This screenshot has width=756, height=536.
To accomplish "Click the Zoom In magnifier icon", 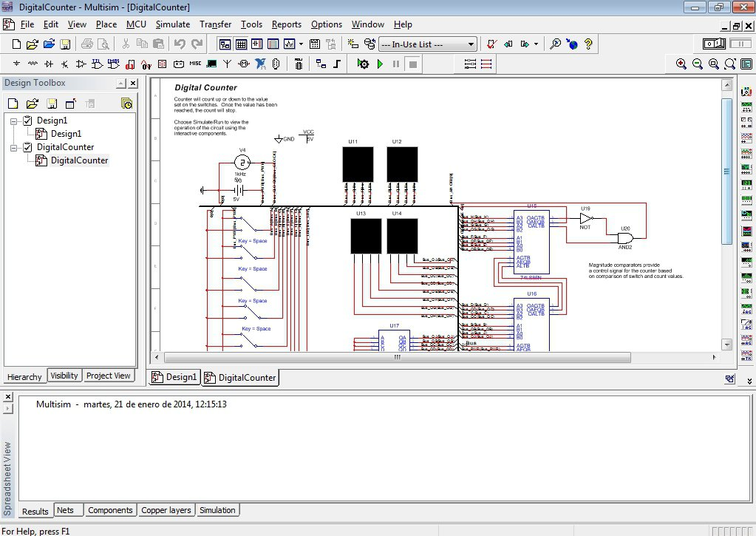I will [681, 64].
